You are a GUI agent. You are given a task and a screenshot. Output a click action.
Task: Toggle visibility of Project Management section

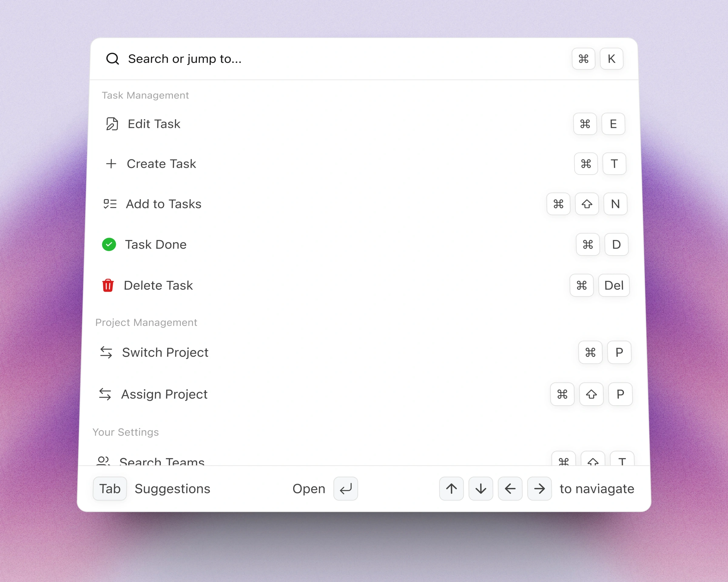click(x=146, y=323)
